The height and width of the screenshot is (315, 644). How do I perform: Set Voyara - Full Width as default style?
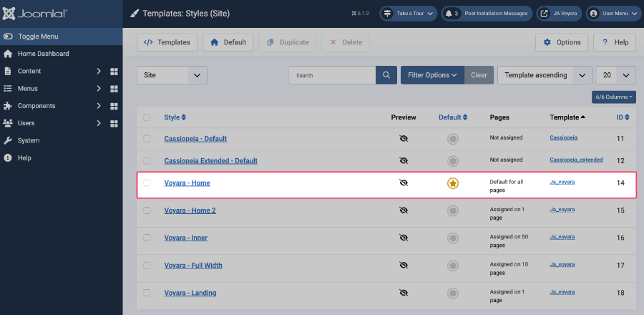(453, 266)
